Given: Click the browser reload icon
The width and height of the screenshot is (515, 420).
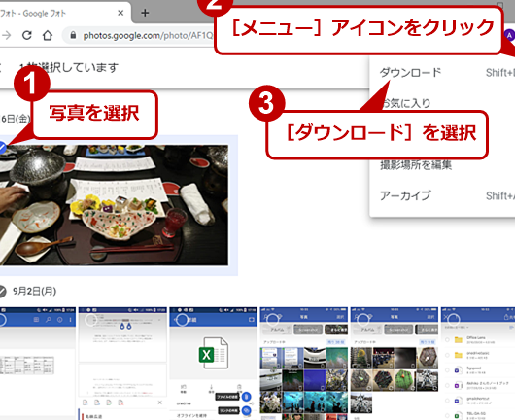Looking at the screenshot, I should click(x=26, y=35).
